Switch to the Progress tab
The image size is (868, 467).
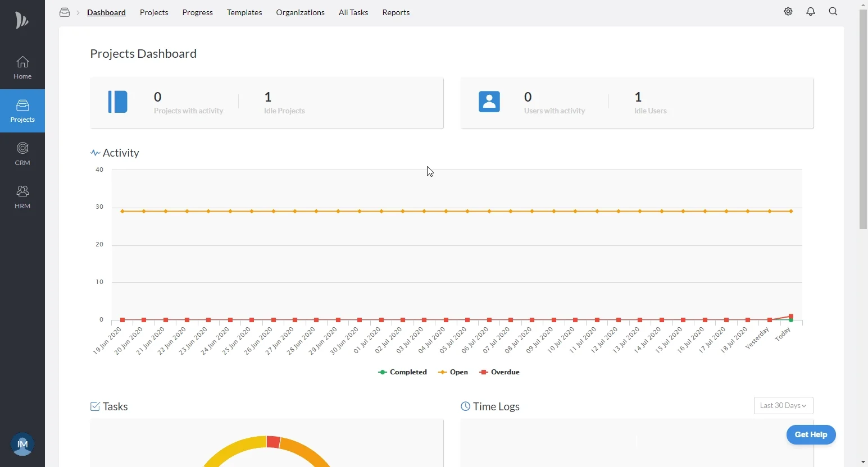(198, 12)
